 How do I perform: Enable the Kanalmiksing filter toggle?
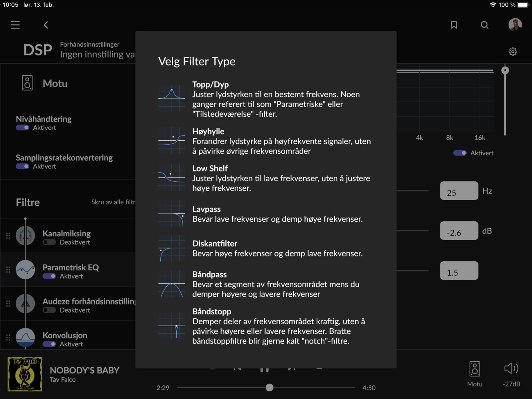coord(49,242)
